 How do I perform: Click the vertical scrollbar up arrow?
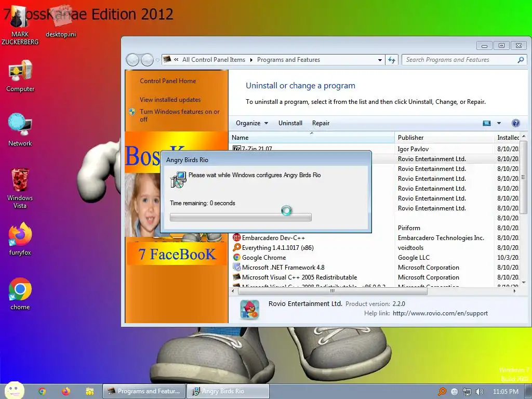pos(524,137)
